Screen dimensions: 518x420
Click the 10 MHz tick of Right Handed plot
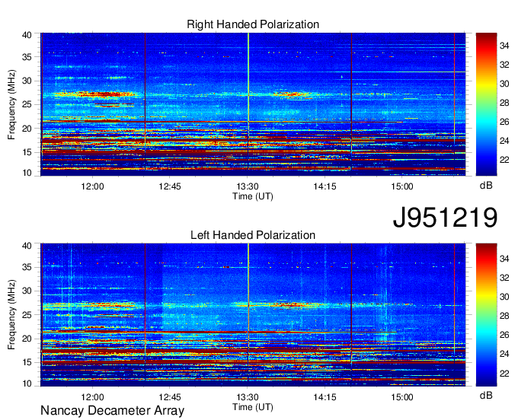(27, 173)
